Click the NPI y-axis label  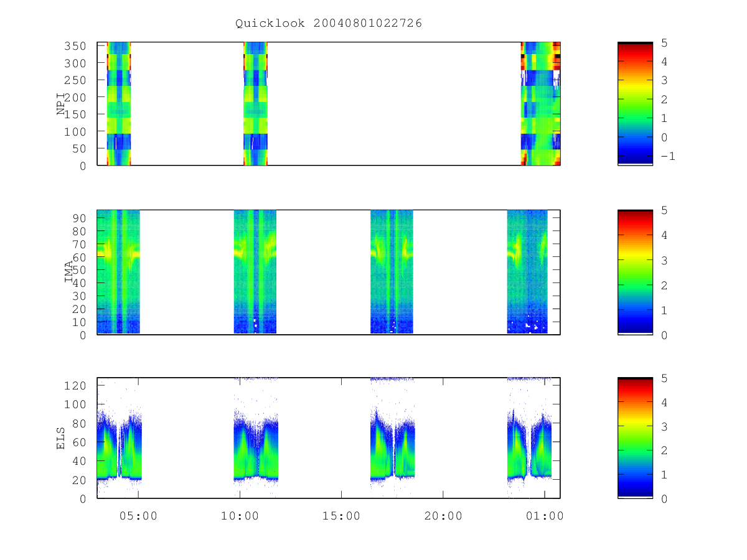coord(62,103)
